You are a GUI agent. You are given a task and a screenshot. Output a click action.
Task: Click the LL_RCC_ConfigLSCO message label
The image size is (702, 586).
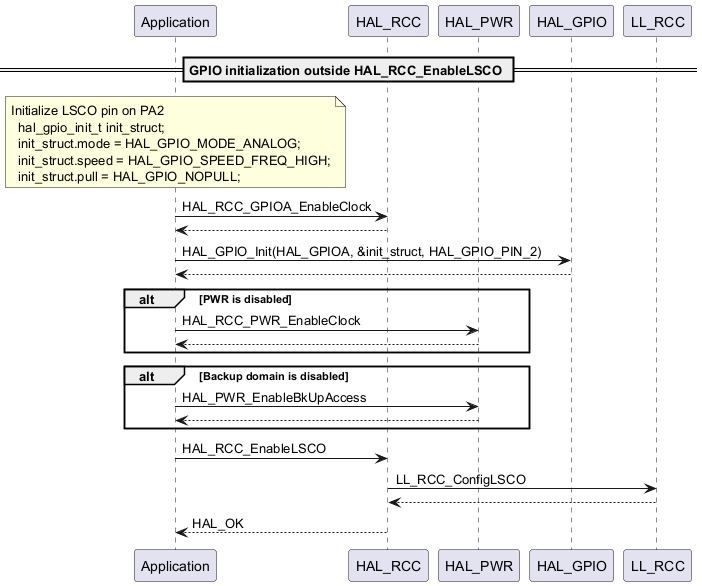461,480
